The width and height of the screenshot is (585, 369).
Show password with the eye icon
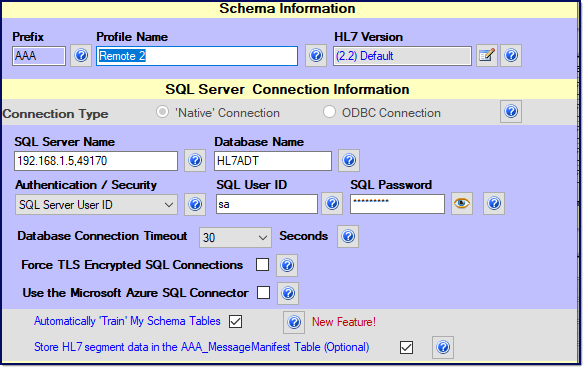462,203
